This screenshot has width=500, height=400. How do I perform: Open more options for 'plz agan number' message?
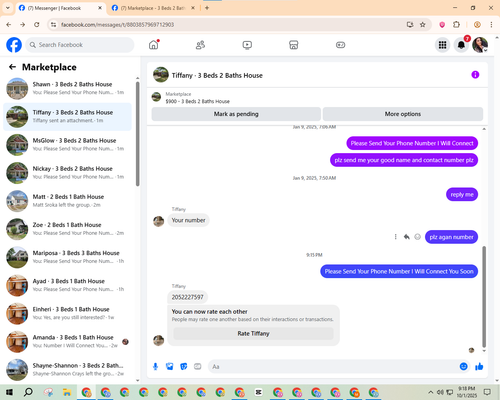[396, 237]
